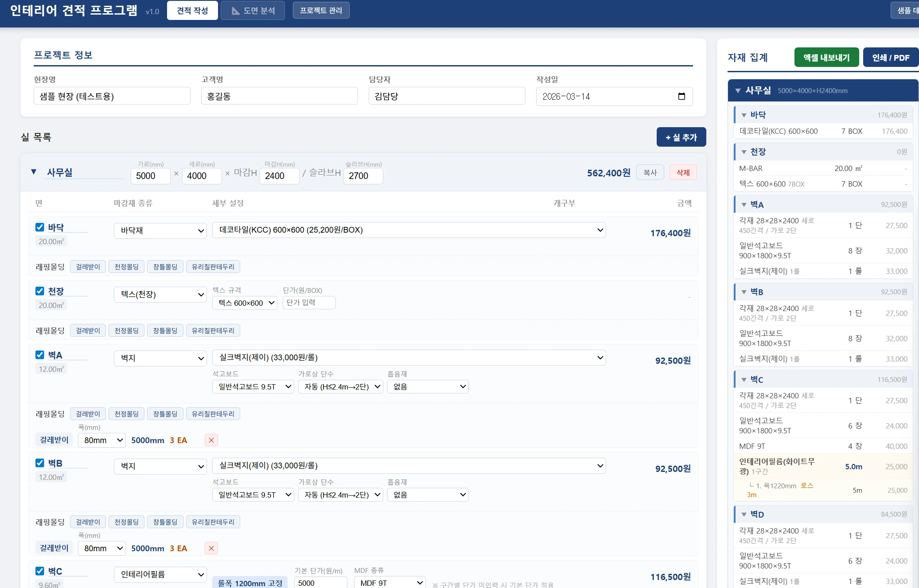
Task: Uncheck the 벽A surface checkbox
Action: (40, 355)
